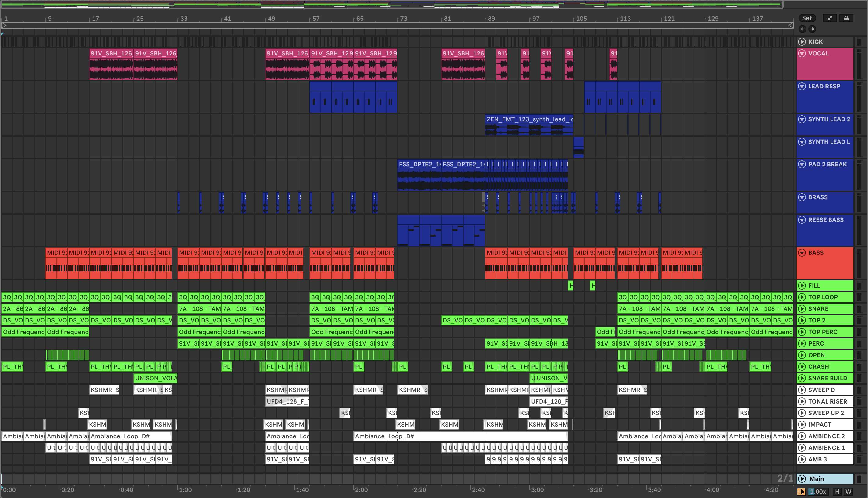Viewport: 868px width, 498px height.
Task: Toggle Automation Mode button
Action: [x=830, y=18]
